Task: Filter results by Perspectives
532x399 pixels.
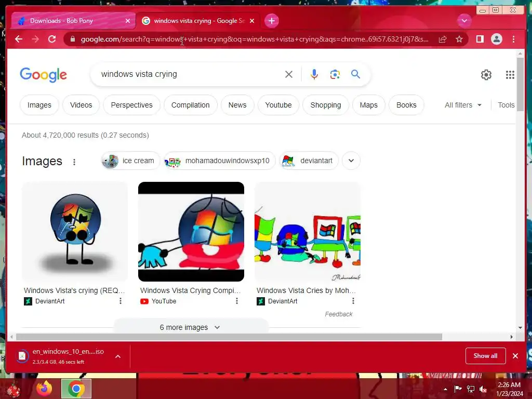Action: click(131, 105)
